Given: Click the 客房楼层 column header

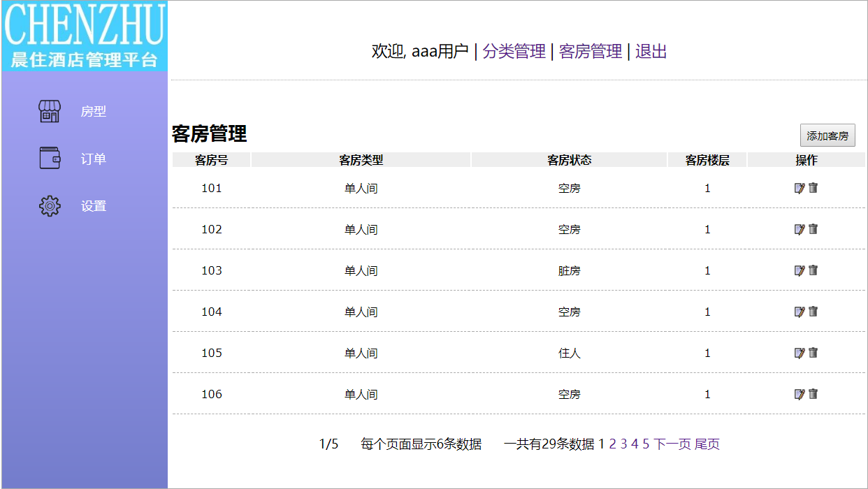Looking at the screenshot, I should coord(707,160).
